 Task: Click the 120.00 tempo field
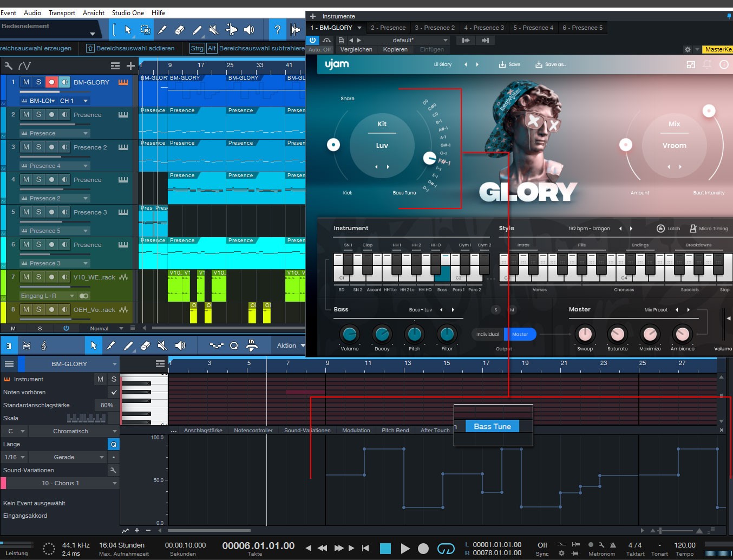pos(685,545)
